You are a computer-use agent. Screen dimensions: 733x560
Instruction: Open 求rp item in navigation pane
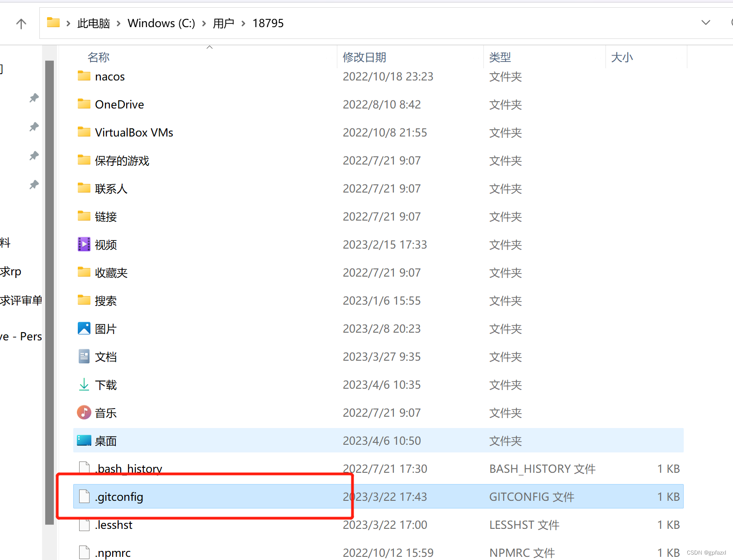pyautogui.click(x=11, y=272)
